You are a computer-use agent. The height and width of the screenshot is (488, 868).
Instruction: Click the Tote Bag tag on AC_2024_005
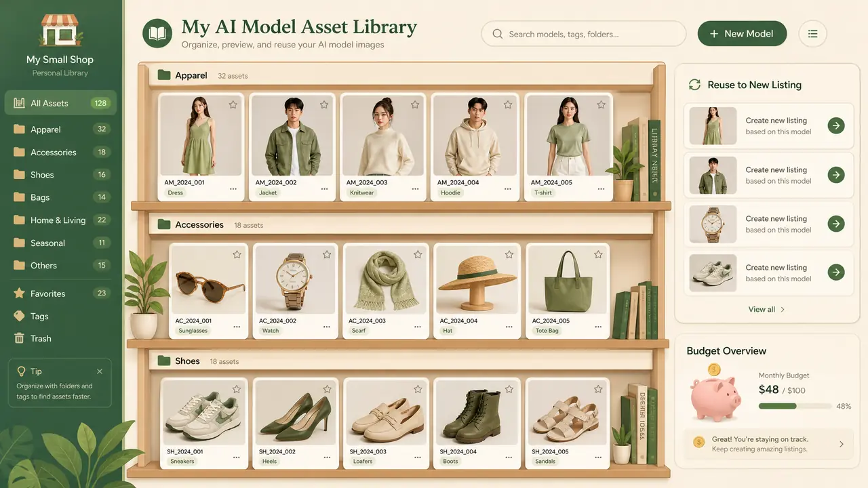tap(547, 331)
